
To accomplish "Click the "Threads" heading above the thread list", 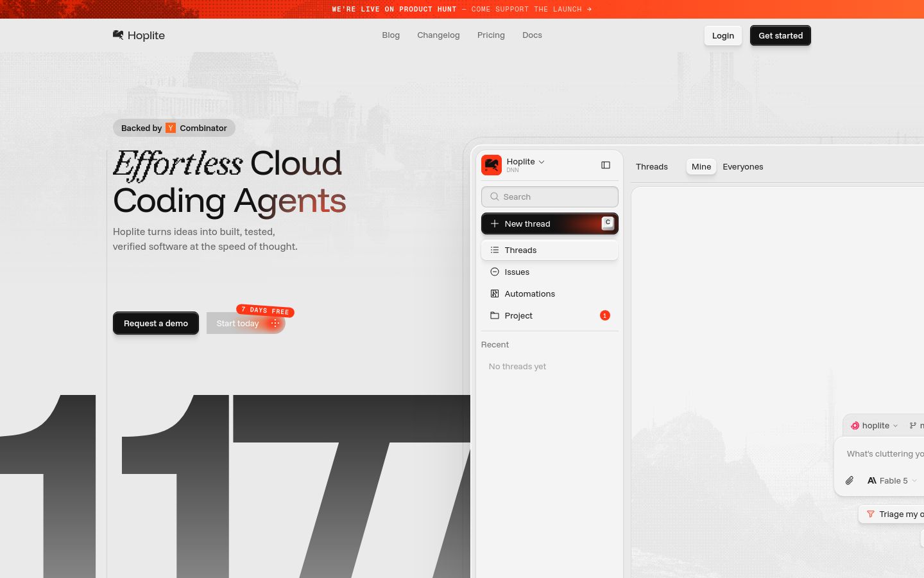I will (652, 166).
